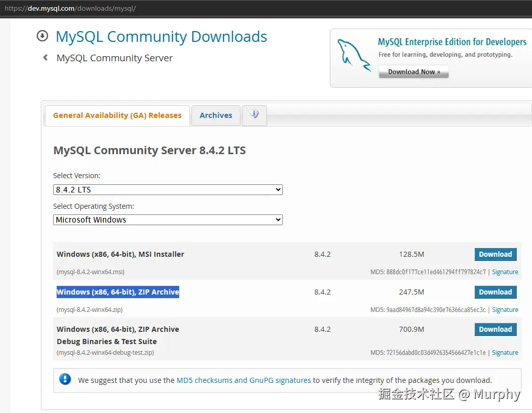This screenshot has width=532, height=413.
Task: Switch to the Archives tab
Action: (216, 115)
